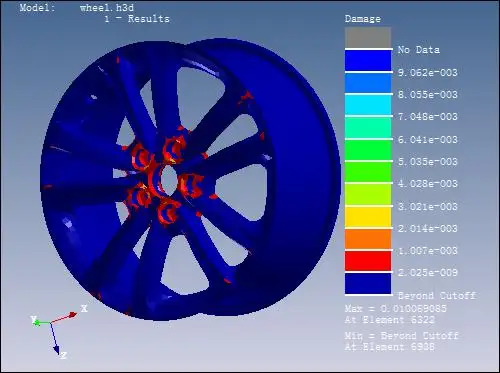Click the green Y axis arrow
The width and height of the screenshot is (500, 373).
tap(41, 323)
